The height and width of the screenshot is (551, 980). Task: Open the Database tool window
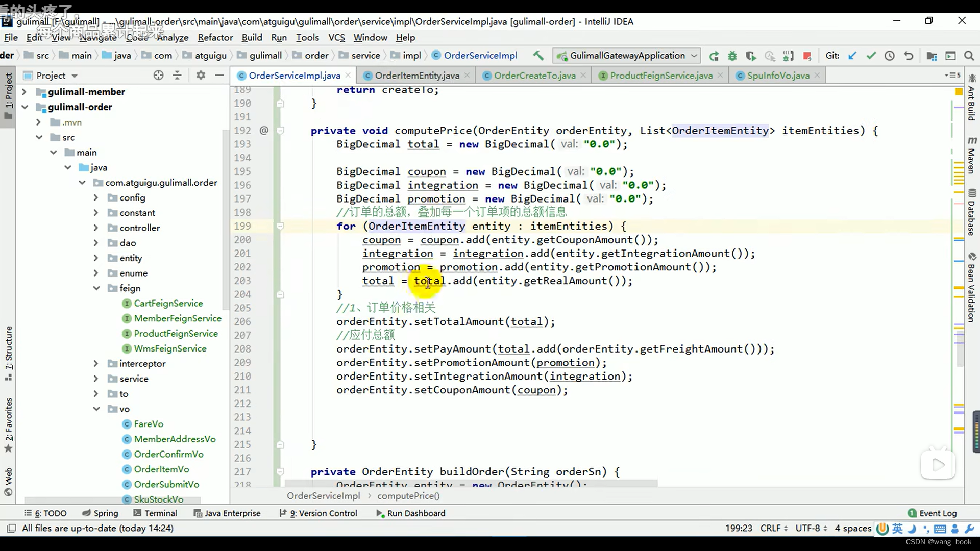click(971, 212)
